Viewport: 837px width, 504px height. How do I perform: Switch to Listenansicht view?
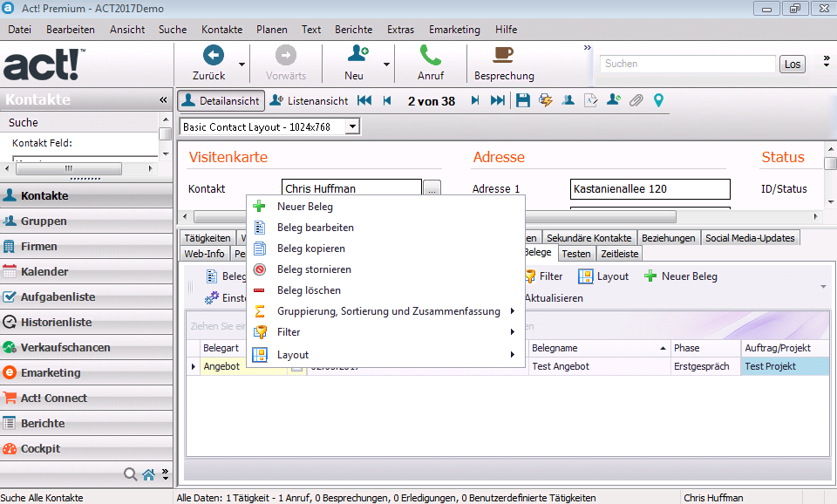pyautogui.click(x=309, y=100)
